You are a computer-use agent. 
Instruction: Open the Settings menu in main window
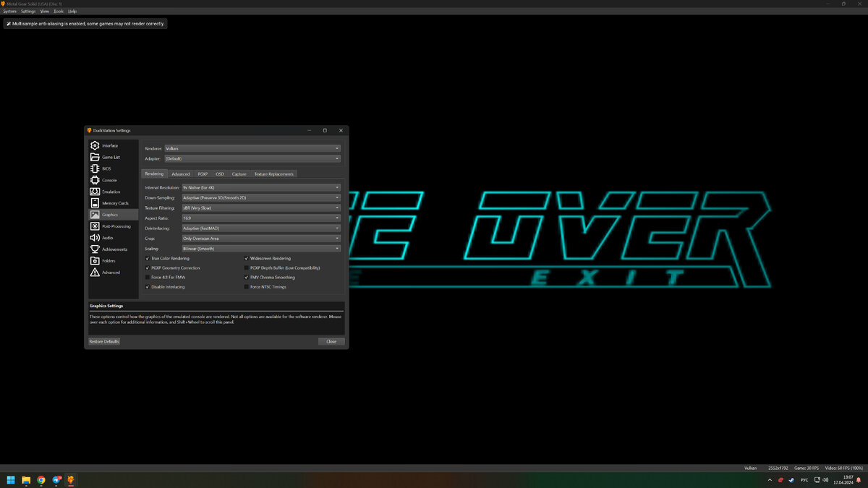pos(28,12)
